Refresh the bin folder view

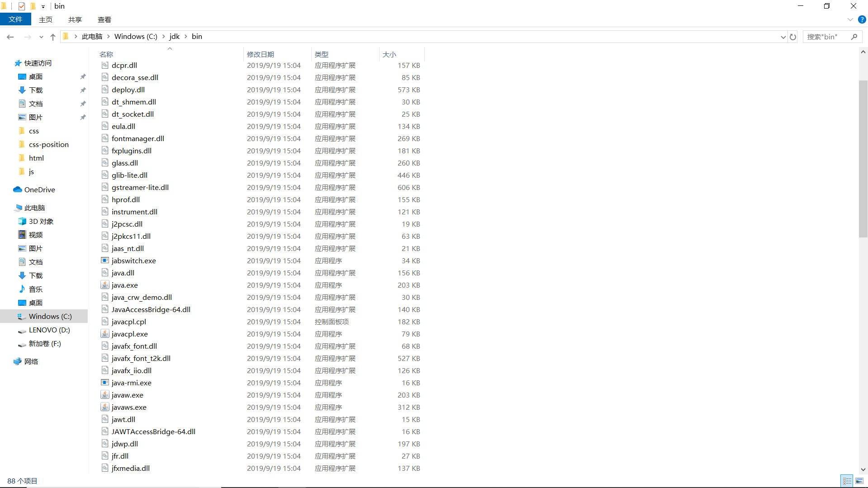pos(793,37)
